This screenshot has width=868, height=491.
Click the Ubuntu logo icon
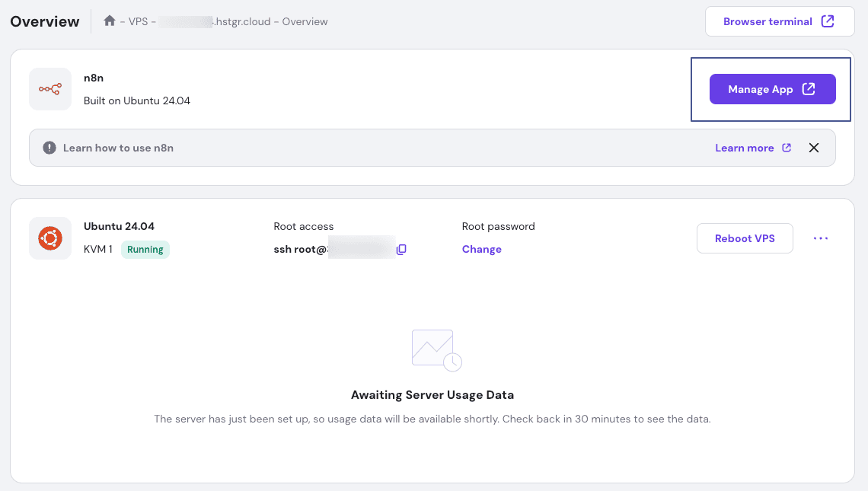coord(50,238)
